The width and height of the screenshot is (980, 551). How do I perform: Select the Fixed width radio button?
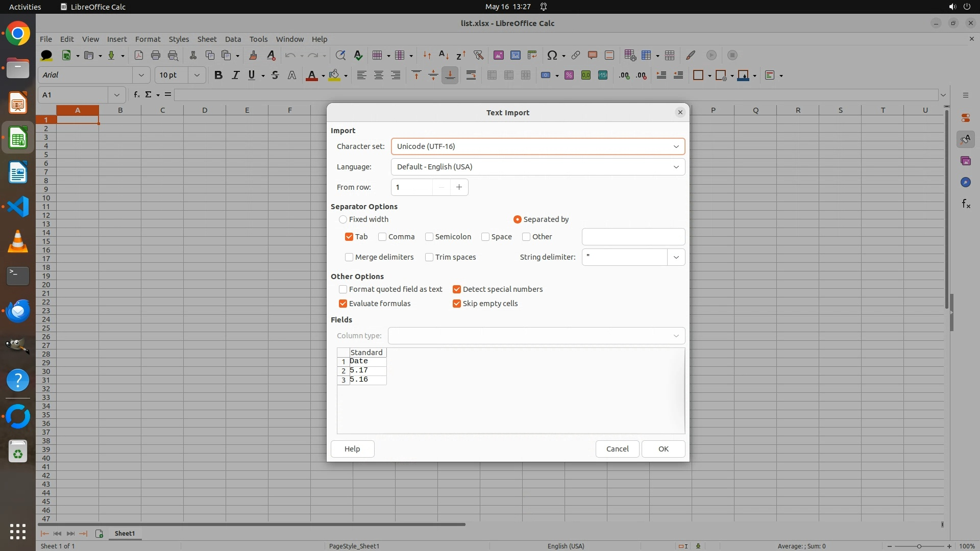coord(343,219)
